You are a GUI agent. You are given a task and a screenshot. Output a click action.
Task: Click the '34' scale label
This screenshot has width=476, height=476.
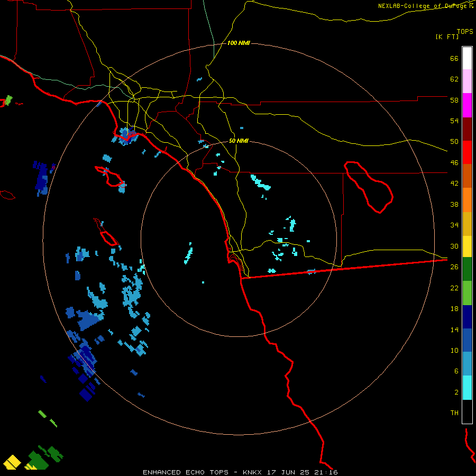pyautogui.click(x=454, y=225)
